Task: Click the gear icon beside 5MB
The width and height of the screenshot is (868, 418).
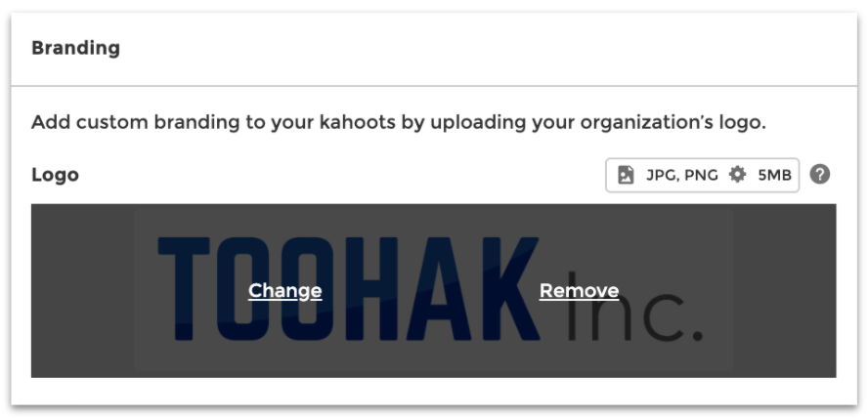Action: [x=737, y=175]
